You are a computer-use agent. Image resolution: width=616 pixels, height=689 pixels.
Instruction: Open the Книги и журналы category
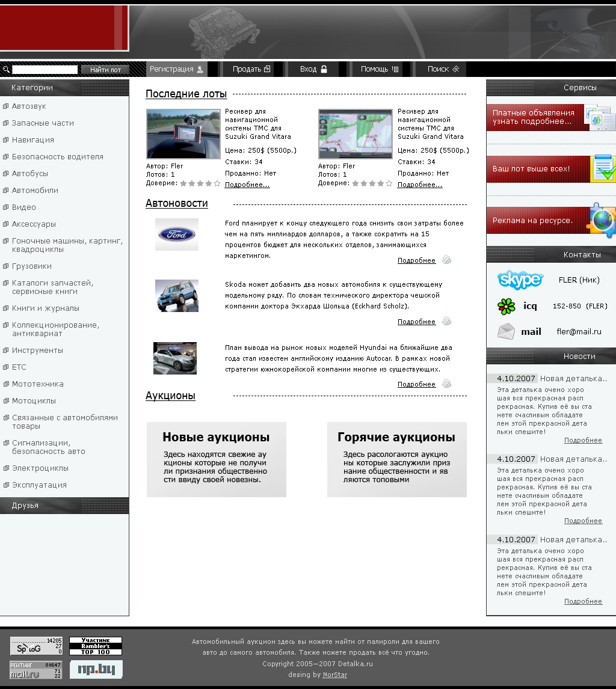pos(46,308)
